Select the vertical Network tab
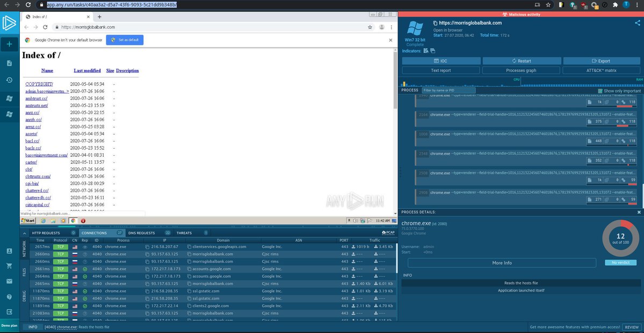Image resolution: width=644 pixels, height=333 pixels. pos(24,249)
